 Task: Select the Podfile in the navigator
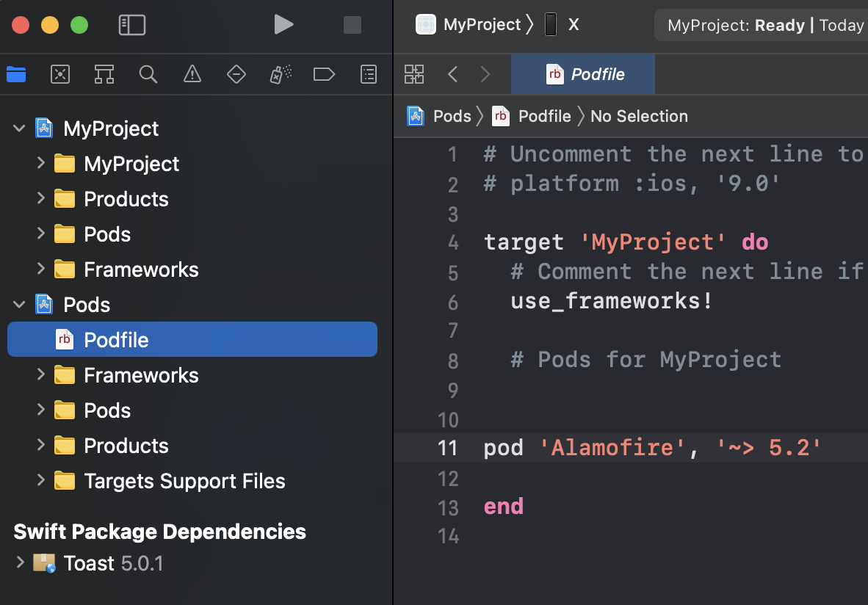click(x=192, y=339)
